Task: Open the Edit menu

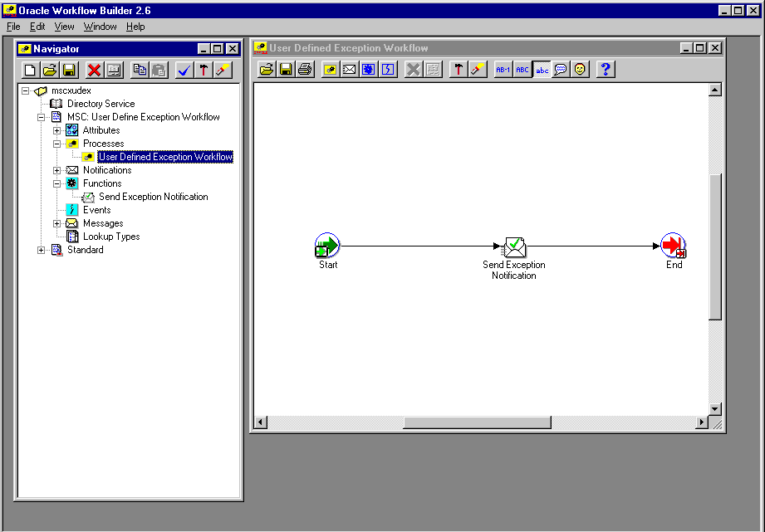Action: (x=37, y=27)
